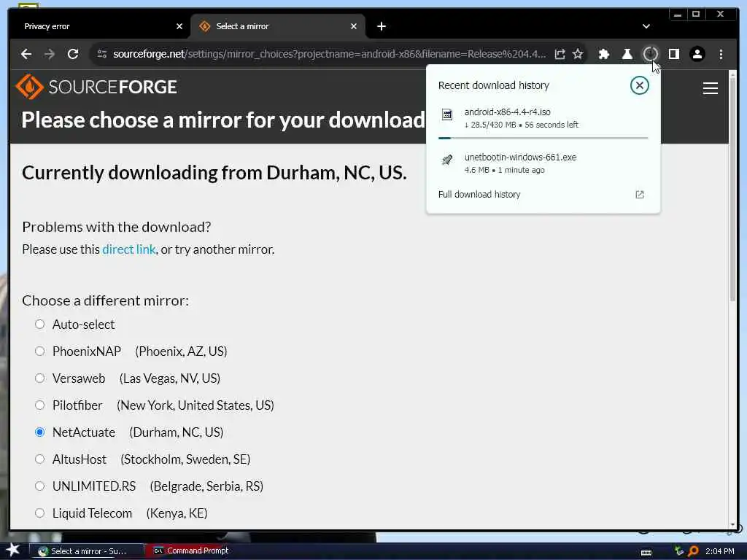This screenshot has width=747, height=560.
Task: Click the ISO download progress bar
Action: tap(543, 138)
